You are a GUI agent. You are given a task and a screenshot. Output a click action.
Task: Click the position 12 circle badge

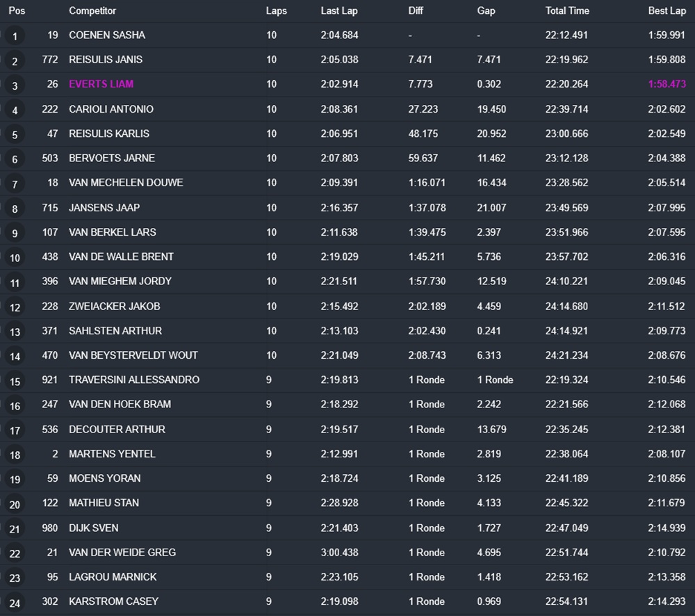click(15, 307)
